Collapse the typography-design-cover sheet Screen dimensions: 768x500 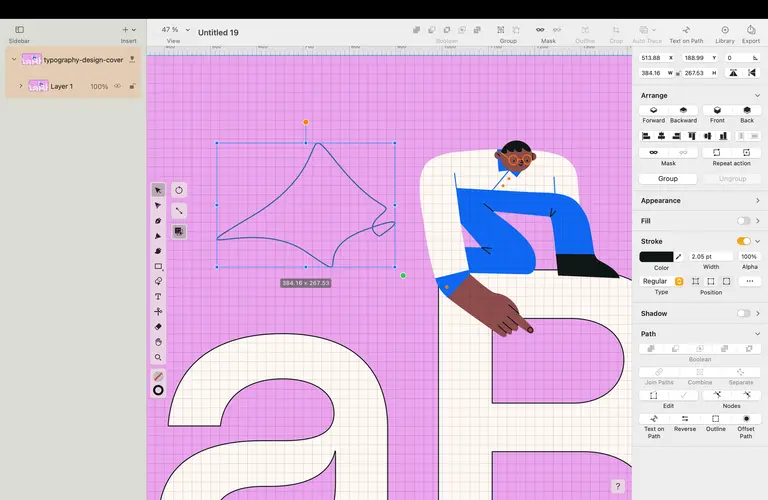pos(14,59)
